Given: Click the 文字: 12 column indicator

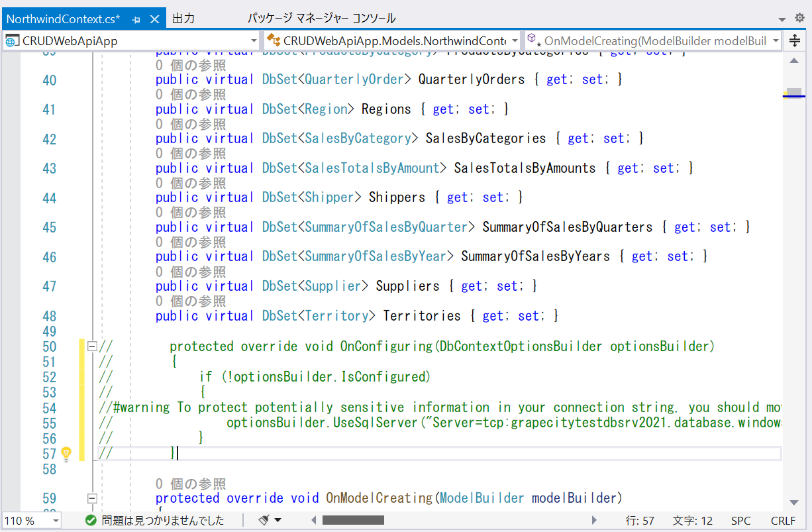Looking at the screenshot, I should pos(693,521).
